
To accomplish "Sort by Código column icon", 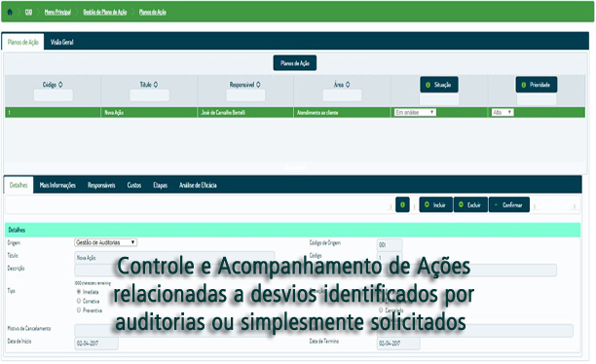I will (x=60, y=85).
